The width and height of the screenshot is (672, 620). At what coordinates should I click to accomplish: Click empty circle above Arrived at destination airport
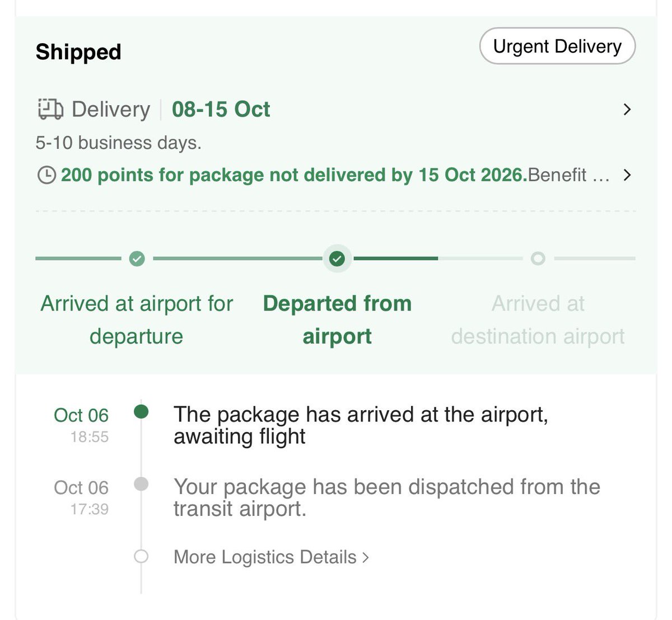pyautogui.click(x=538, y=259)
